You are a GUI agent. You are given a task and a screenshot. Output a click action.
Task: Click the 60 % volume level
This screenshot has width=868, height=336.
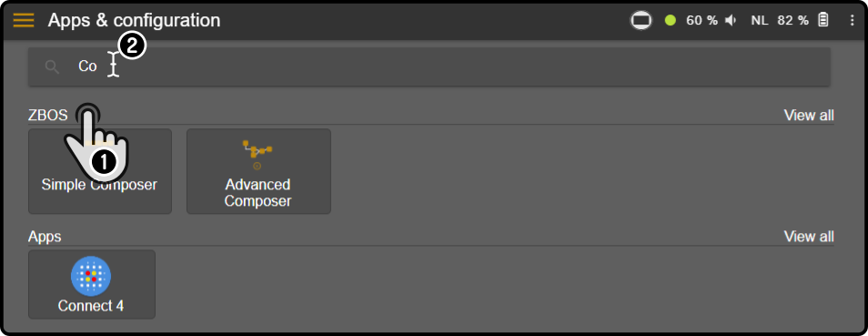[701, 21]
